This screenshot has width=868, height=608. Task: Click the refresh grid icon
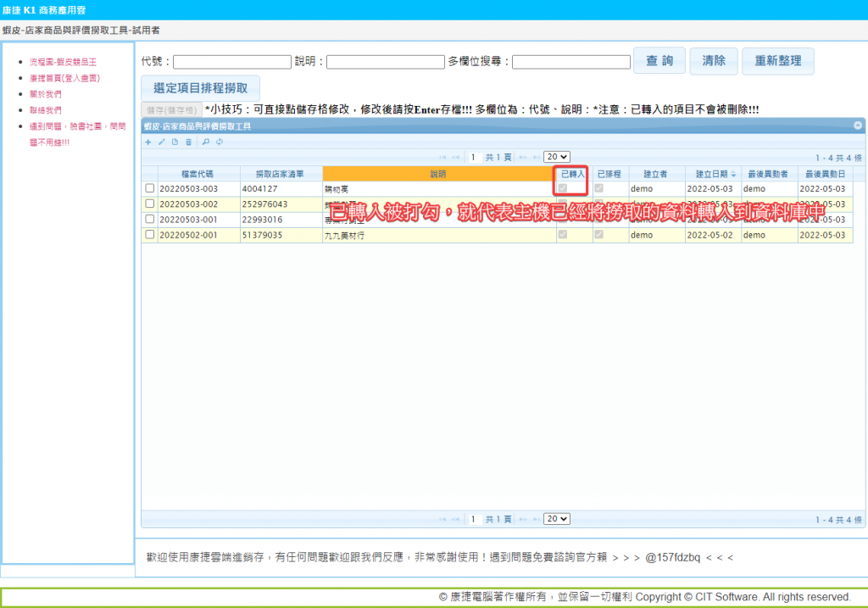tap(220, 142)
